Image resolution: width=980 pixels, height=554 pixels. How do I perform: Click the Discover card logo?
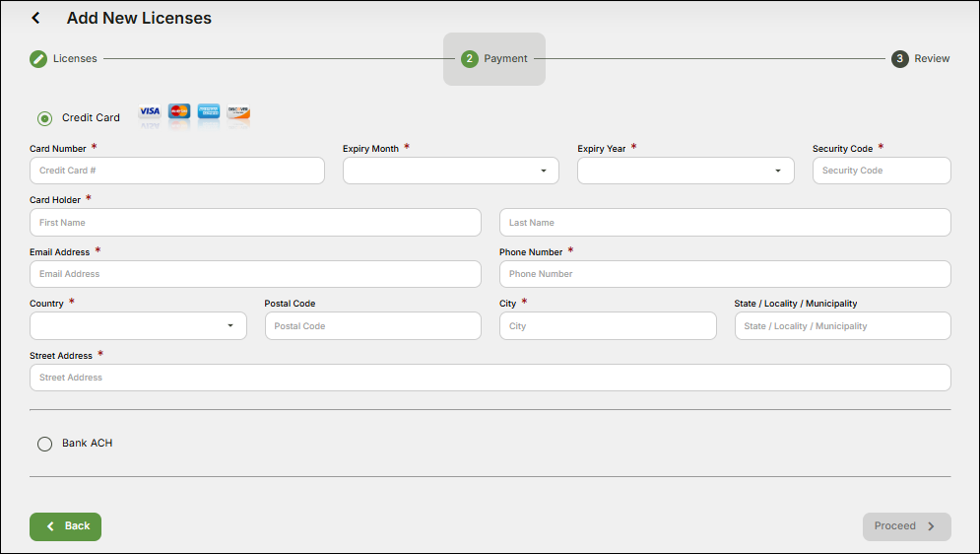point(238,111)
